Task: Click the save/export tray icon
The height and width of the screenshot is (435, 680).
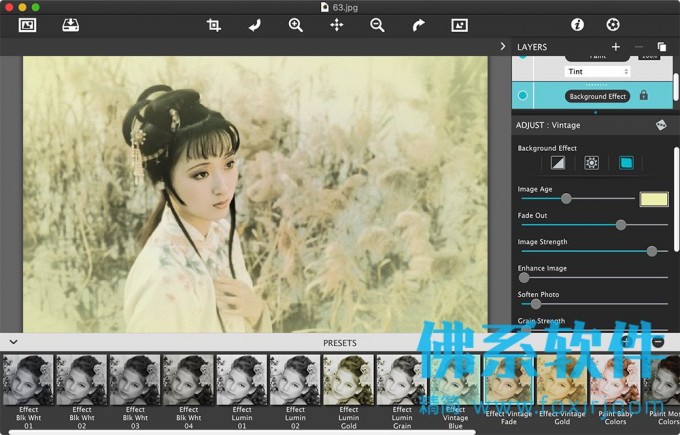Action: [x=70, y=25]
